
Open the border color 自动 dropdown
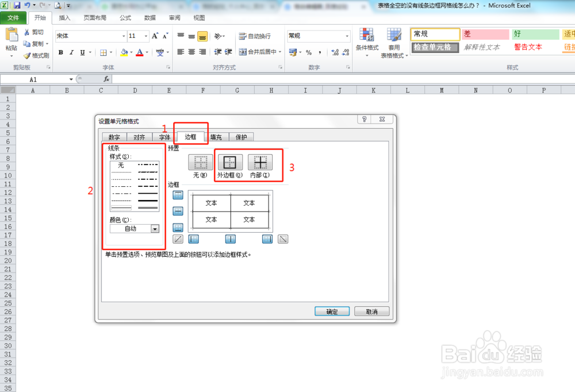pos(154,228)
